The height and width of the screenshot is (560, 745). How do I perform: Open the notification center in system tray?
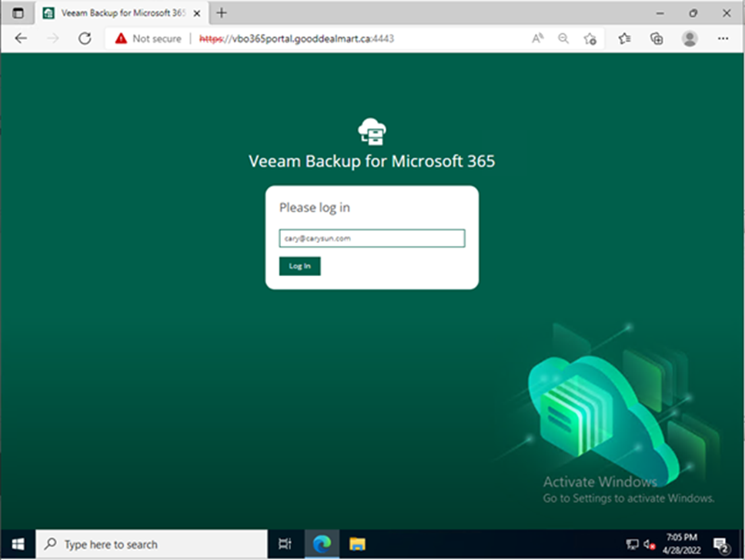(721, 545)
